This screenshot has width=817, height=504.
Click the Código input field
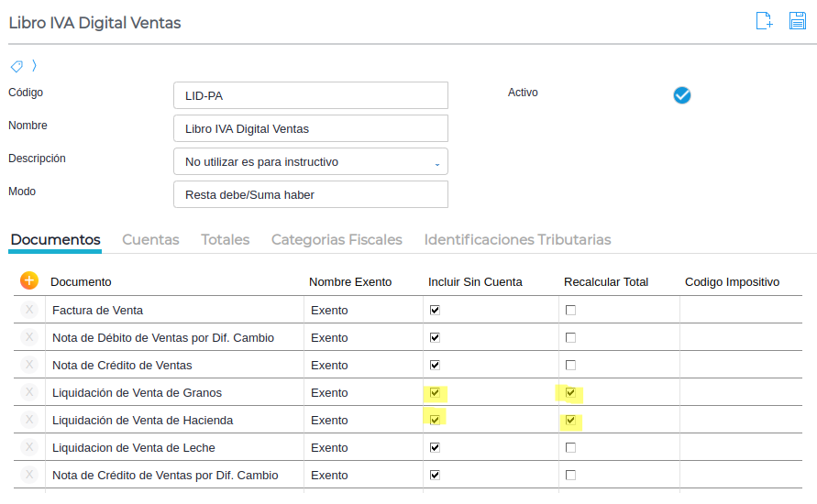click(x=310, y=95)
